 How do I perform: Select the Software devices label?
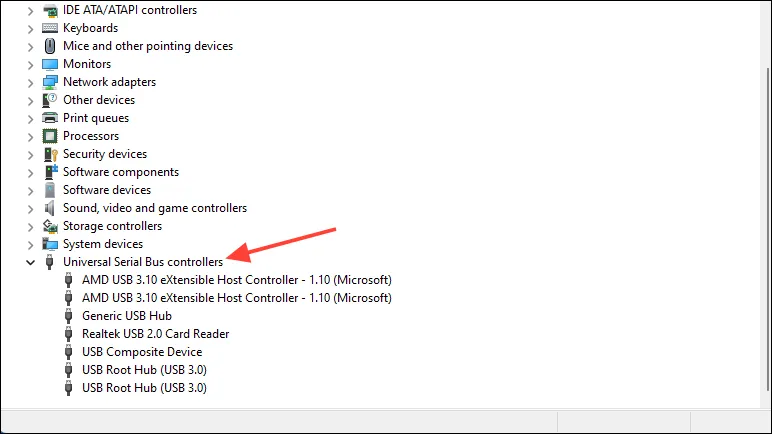[x=107, y=190]
